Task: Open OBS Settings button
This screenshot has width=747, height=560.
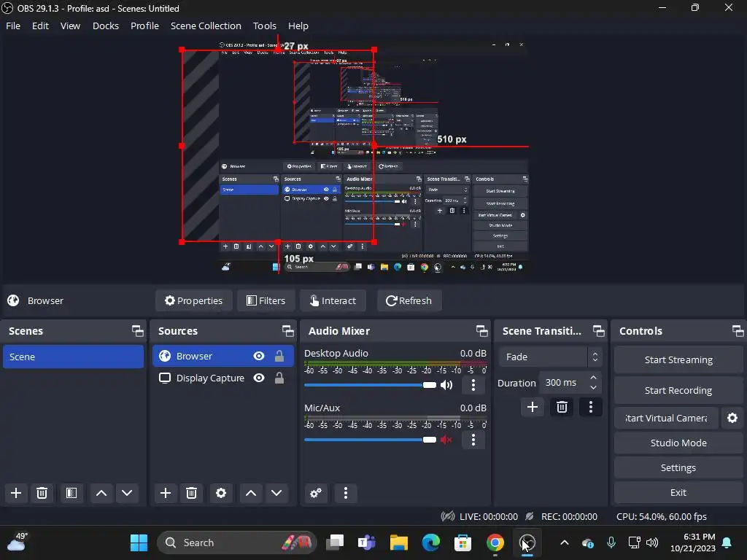Action: tap(678, 467)
